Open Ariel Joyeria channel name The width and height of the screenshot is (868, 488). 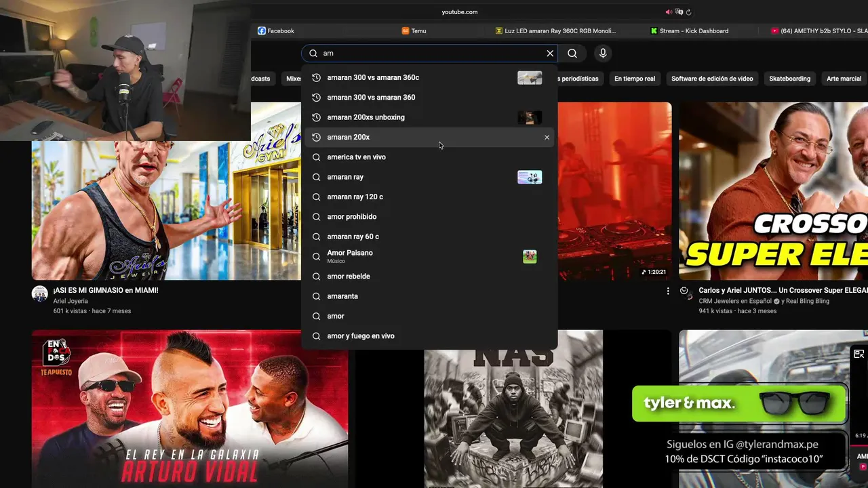pyautogui.click(x=71, y=301)
